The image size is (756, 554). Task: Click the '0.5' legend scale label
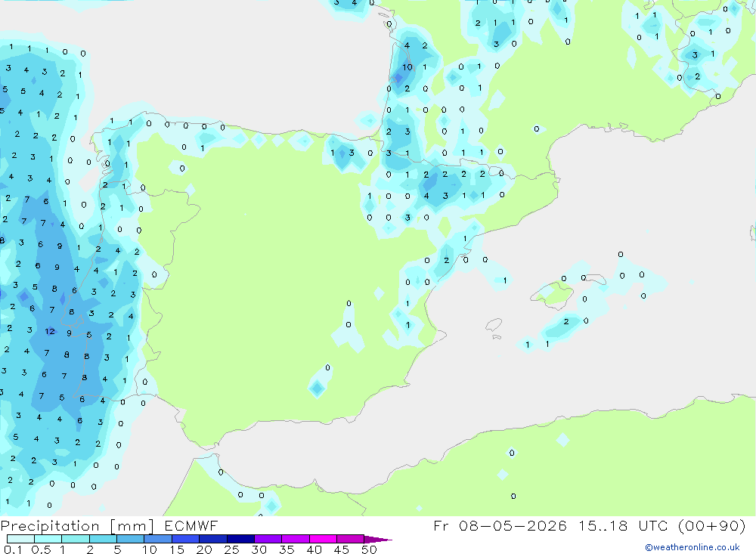(x=41, y=549)
